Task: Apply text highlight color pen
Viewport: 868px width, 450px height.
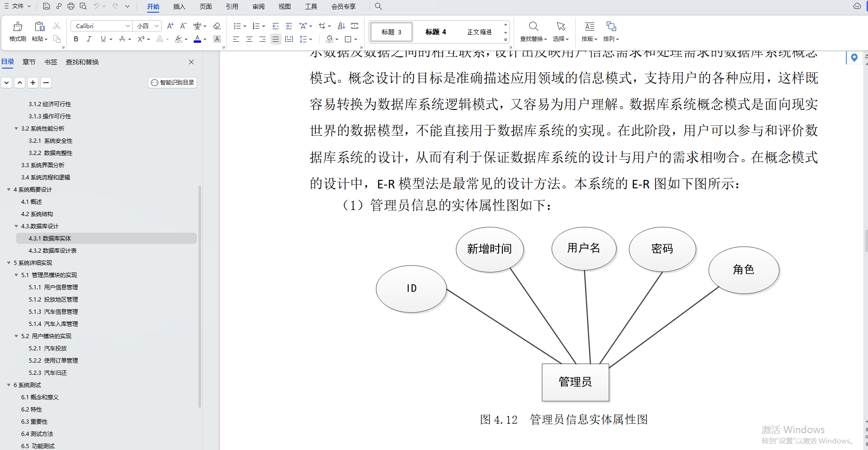Action: [x=179, y=39]
